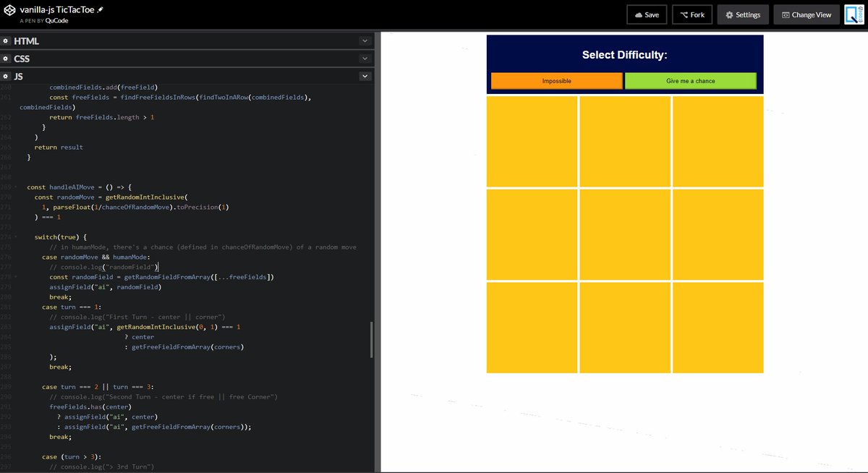This screenshot has height=473, width=868.
Task: Click the CSS panel title
Action: pyautogui.click(x=22, y=59)
